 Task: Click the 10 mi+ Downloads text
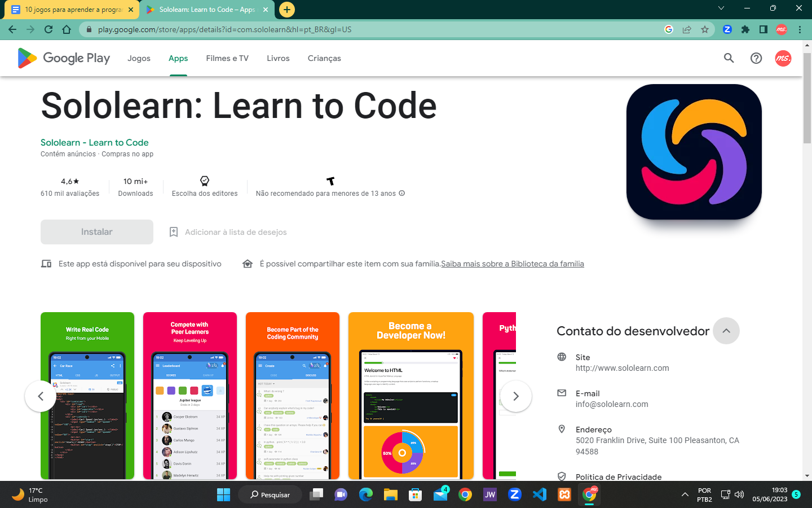coord(135,187)
